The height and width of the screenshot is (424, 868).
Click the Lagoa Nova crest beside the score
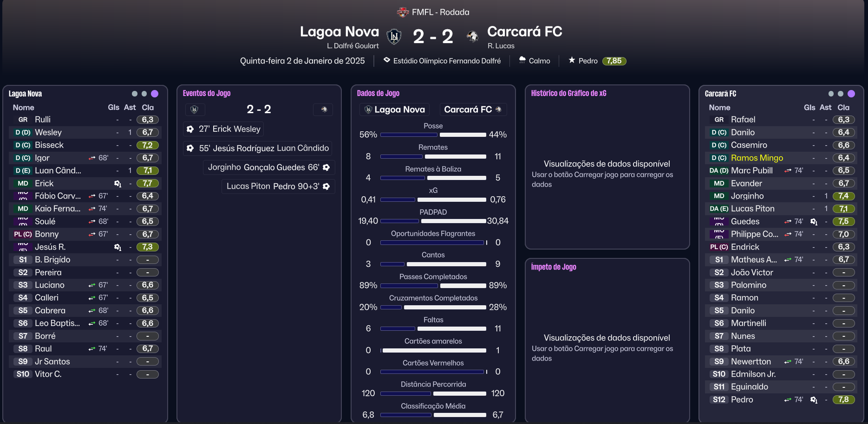pyautogui.click(x=394, y=36)
